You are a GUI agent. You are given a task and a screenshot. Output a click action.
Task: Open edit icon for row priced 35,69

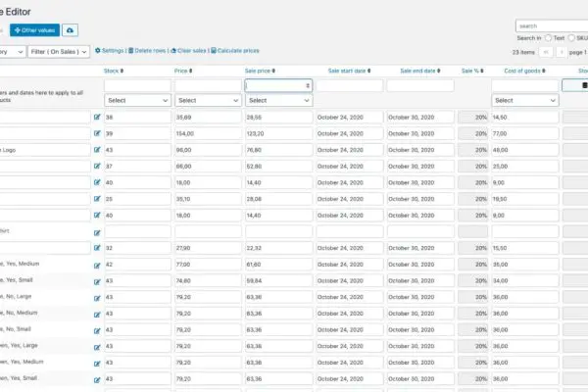pos(97,117)
